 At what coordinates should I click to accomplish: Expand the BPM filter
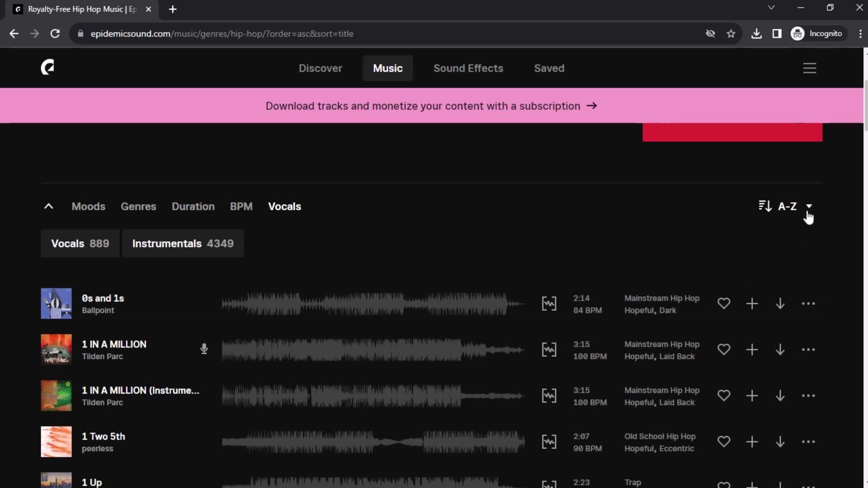[241, 206]
